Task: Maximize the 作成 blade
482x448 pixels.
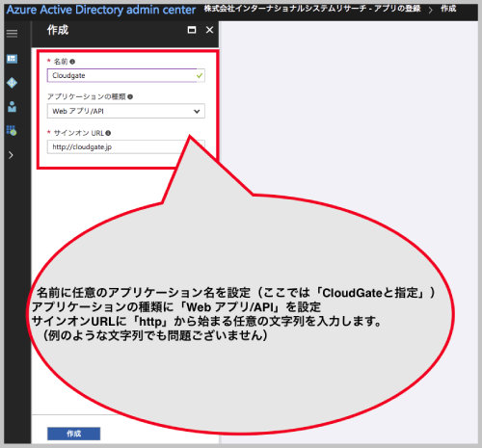Action: [192, 30]
